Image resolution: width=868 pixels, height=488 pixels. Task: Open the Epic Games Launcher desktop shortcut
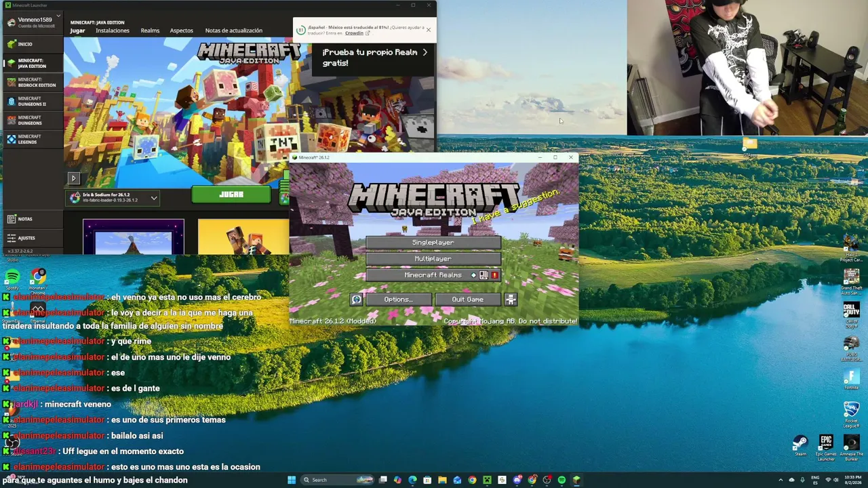826,448
